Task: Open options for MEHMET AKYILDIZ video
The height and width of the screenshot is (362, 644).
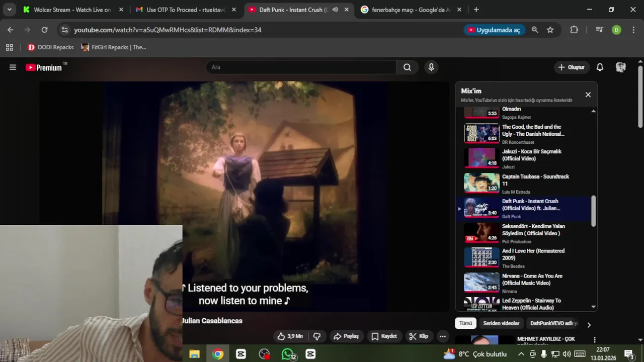Action: [594, 340]
